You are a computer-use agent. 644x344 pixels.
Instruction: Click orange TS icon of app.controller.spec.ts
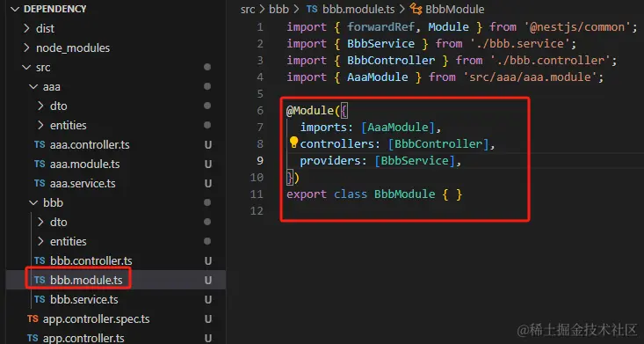(33, 318)
